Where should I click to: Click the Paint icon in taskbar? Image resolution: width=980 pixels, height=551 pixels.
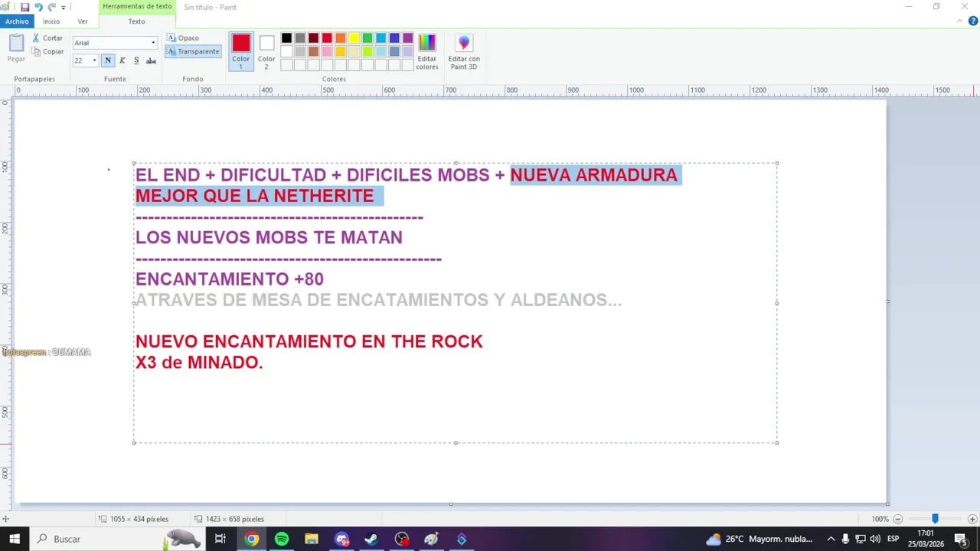coord(431,539)
